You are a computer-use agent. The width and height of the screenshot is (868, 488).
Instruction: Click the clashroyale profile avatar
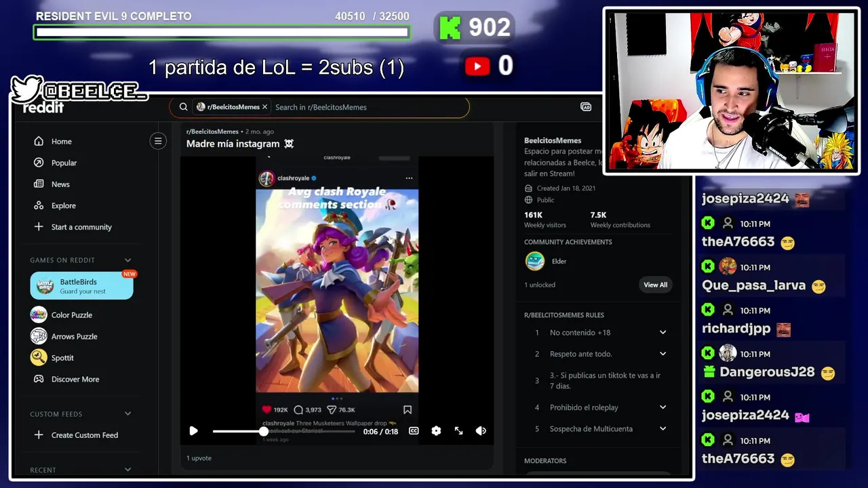267,178
